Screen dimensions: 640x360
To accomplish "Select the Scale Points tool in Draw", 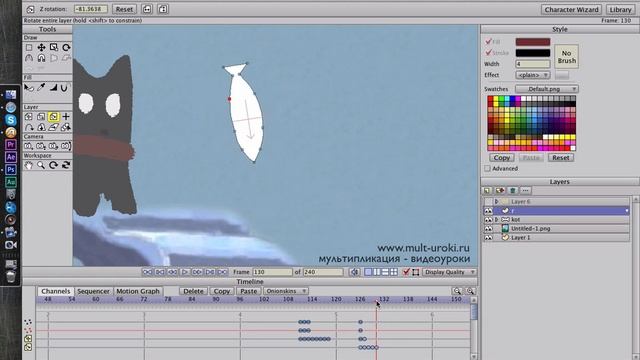I will [53, 47].
